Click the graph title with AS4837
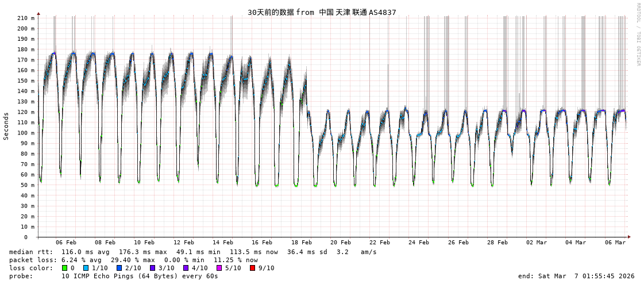 point(322,12)
